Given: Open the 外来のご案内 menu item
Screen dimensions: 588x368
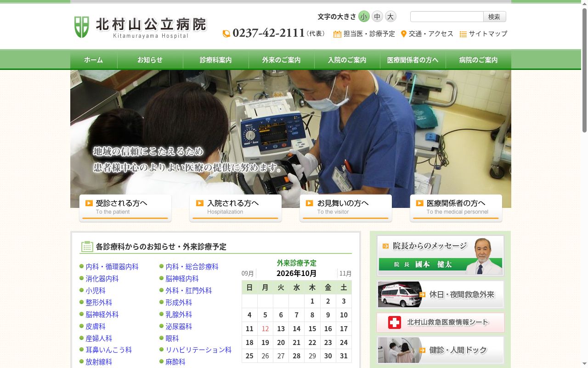Looking at the screenshot, I should [282, 60].
